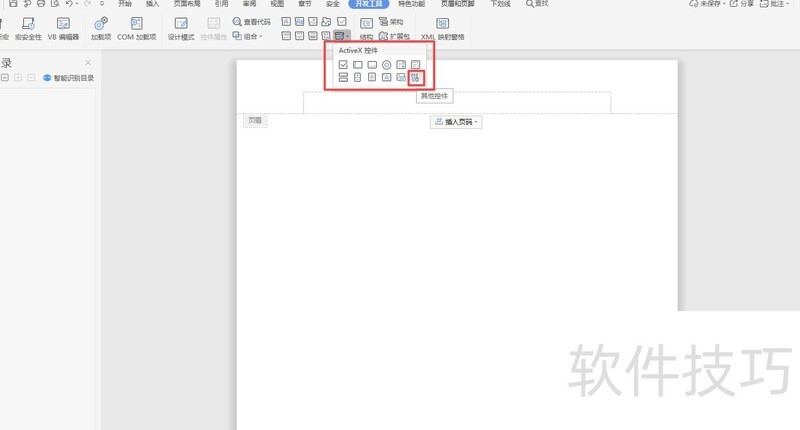Open the 未保存 cloud status dropdown

pyautogui.click(x=707, y=4)
